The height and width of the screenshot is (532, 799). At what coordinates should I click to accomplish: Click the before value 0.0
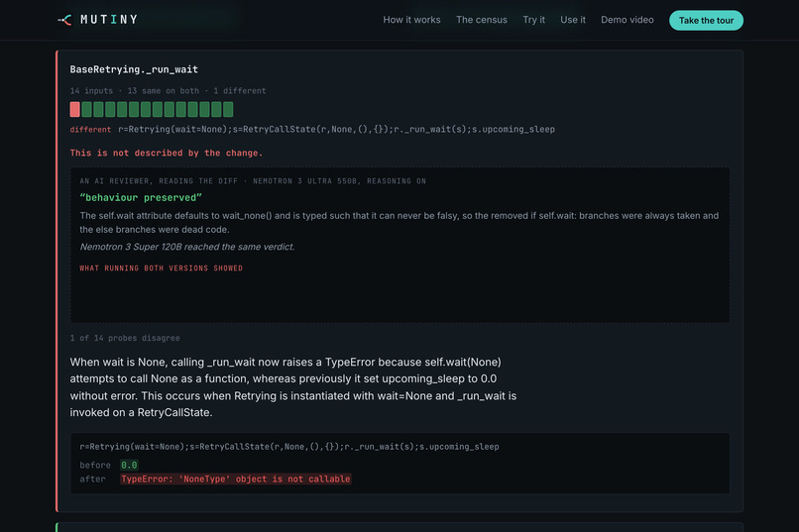129,465
